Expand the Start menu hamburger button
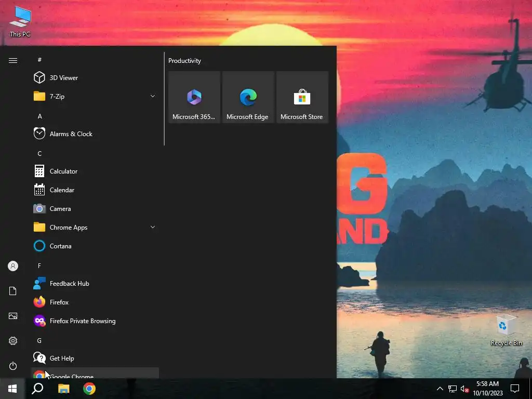532x399 pixels. tap(13, 60)
